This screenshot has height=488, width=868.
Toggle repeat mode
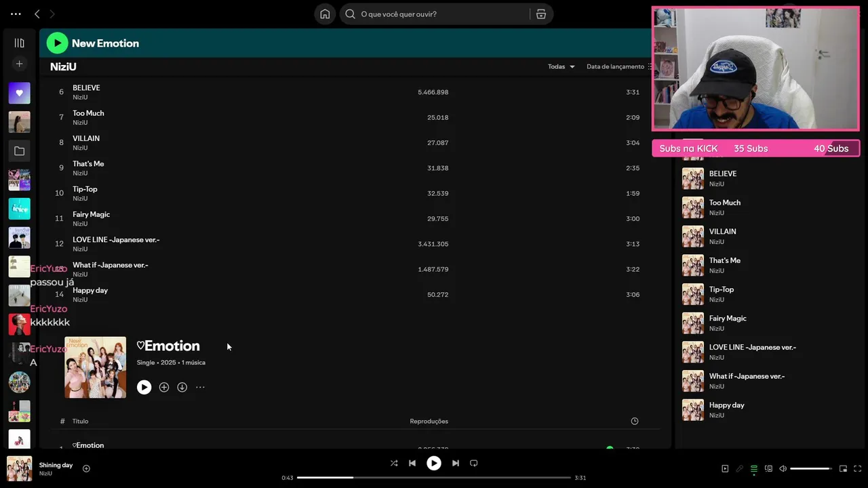coord(474,463)
